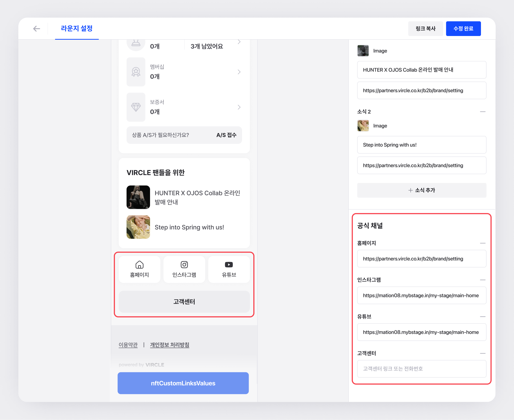Remove the 유튜브 channel with minus
Screen dimensions: 514x420
(482, 317)
